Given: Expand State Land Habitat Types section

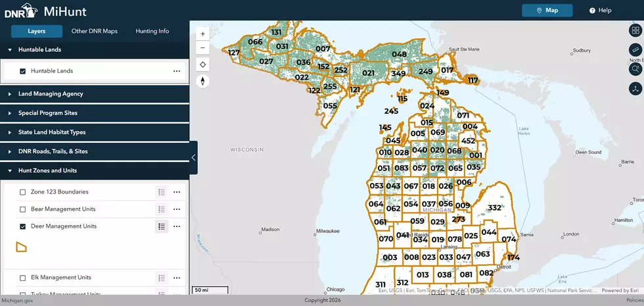Looking at the screenshot, I should point(95,132).
